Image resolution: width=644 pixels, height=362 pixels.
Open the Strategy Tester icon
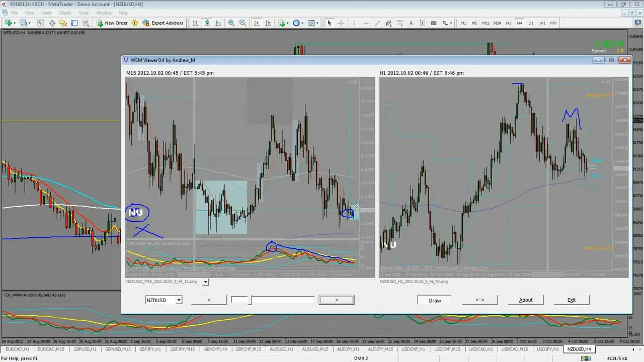pyautogui.click(x=86, y=23)
